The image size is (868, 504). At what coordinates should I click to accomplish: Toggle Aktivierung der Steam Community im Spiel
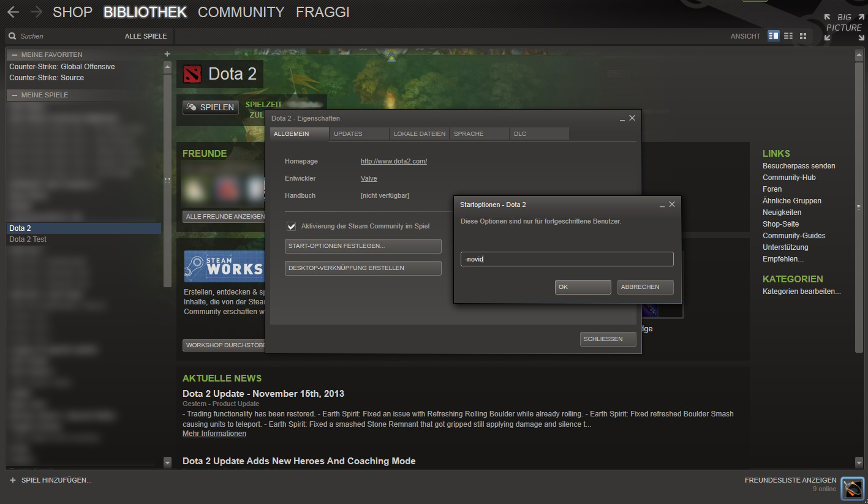coord(292,226)
